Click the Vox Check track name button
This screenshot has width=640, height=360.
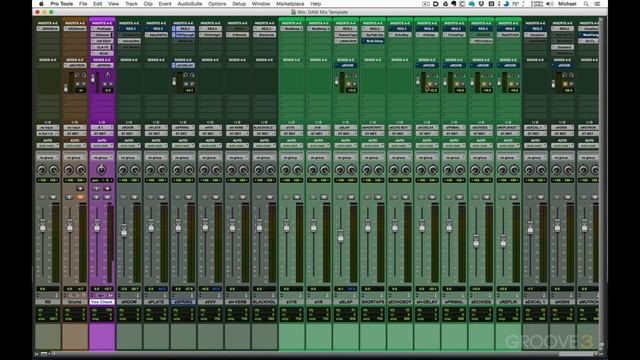[101, 302]
